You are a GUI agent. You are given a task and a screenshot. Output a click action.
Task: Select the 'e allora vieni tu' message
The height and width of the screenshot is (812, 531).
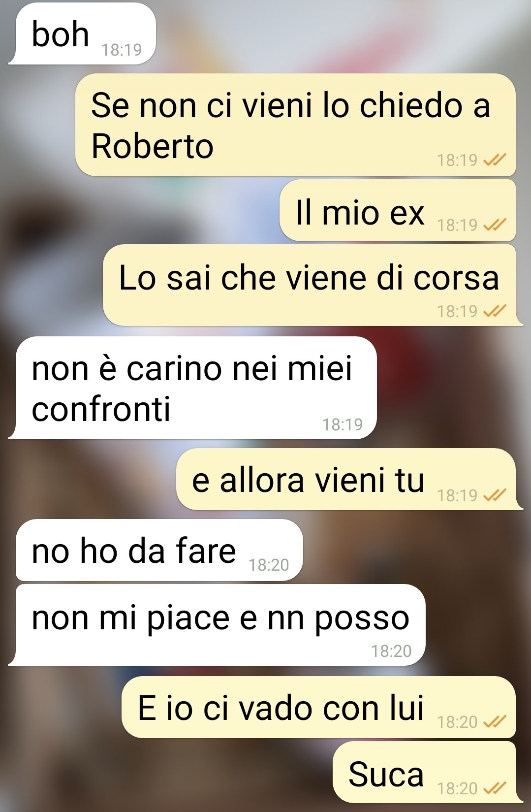(346, 479)
